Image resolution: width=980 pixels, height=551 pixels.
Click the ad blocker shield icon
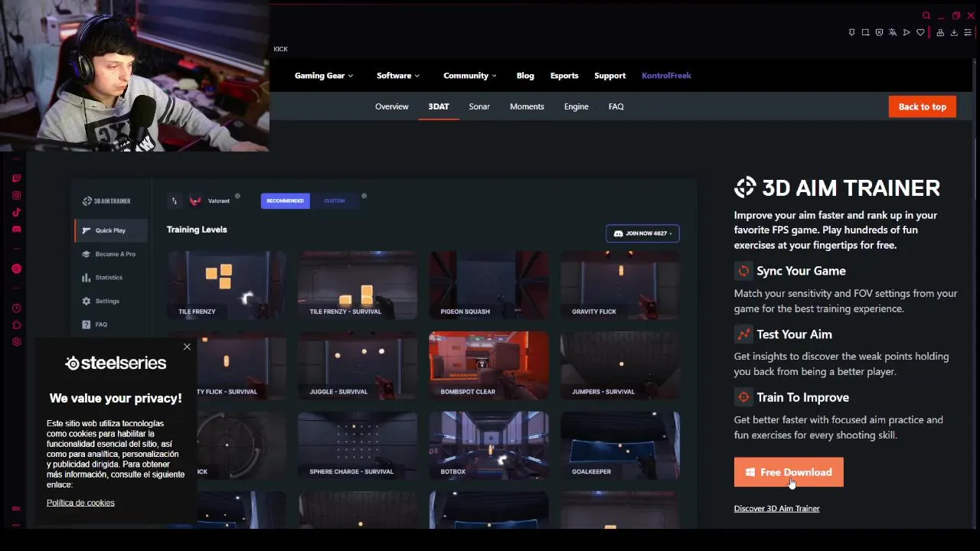879,32
